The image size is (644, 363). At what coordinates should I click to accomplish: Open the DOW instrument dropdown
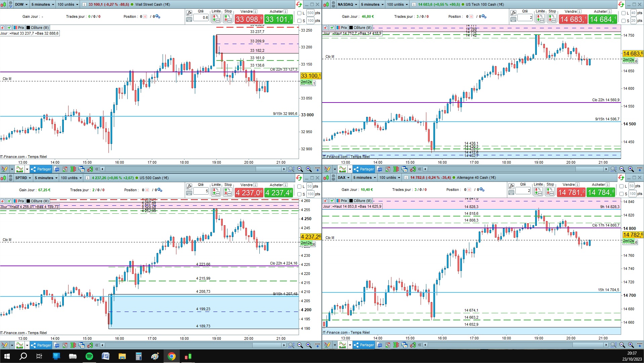(21, 4)
